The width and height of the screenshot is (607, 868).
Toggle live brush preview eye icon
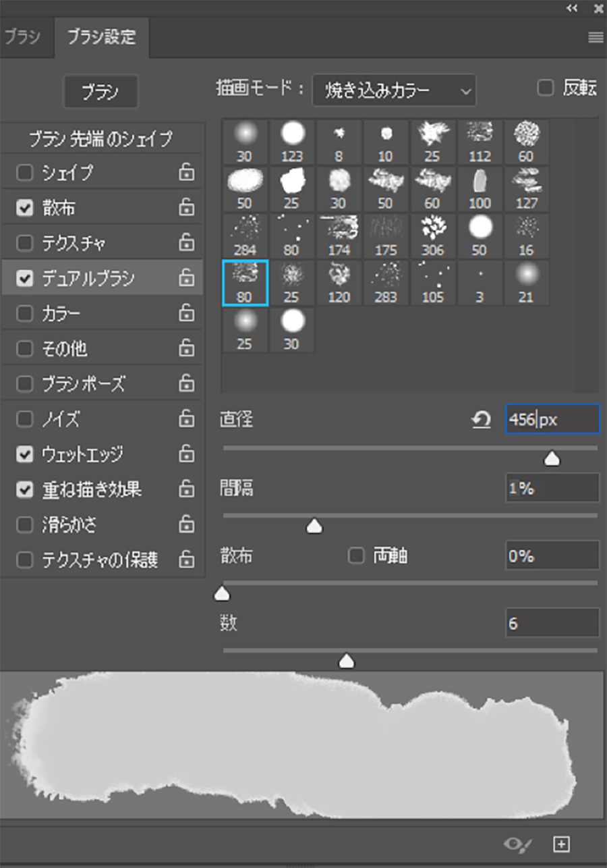pyautogui.click(x=518, y=844)
